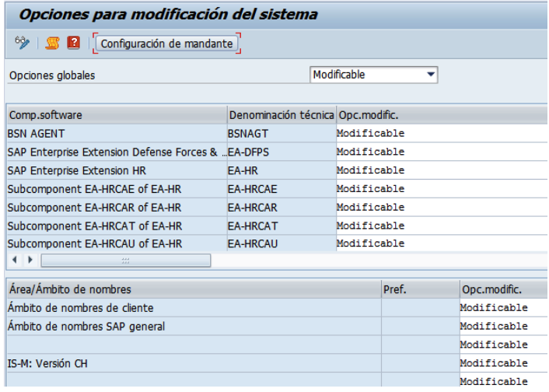Select Subcomponent EA-HRCAT of EA-HR row

pos(117,226)
